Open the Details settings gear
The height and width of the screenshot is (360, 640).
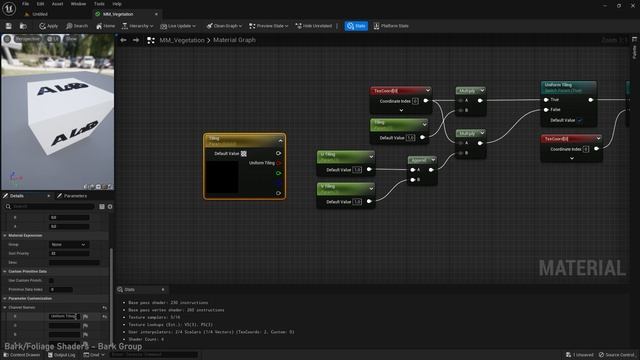pyautogui.click(x=110, y=207)
